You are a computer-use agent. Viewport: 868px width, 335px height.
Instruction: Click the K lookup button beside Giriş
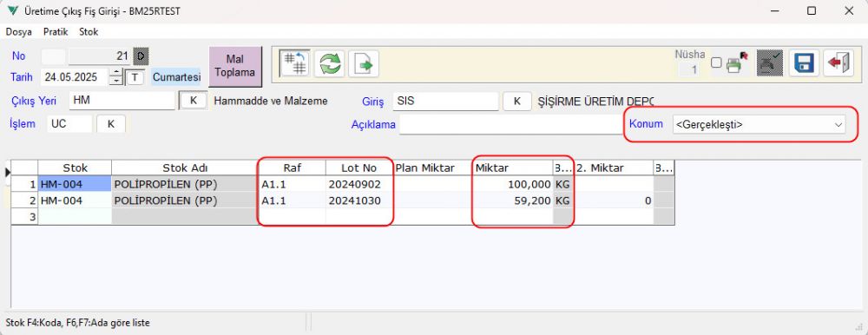pos(517,102)
